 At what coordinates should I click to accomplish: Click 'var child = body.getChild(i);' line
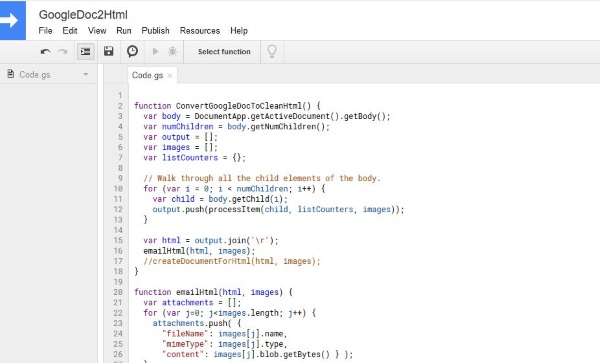(x=220, y=199)
